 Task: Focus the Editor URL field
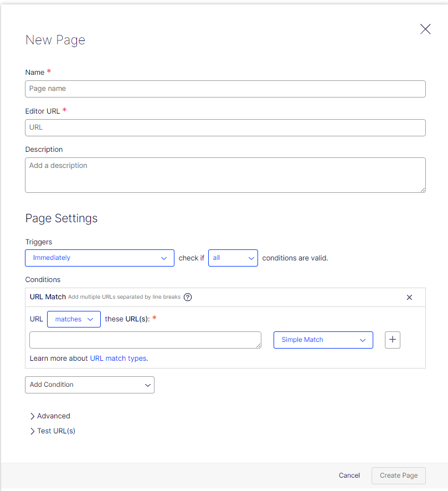click(225, 127)
